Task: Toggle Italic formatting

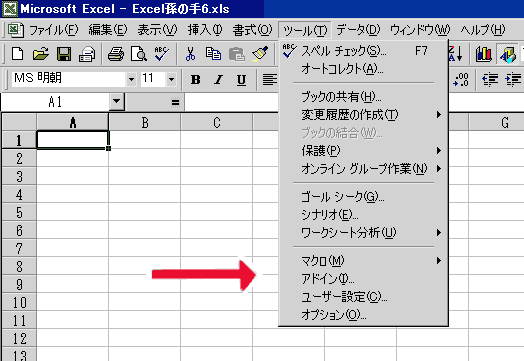Action: click(219, 80)
